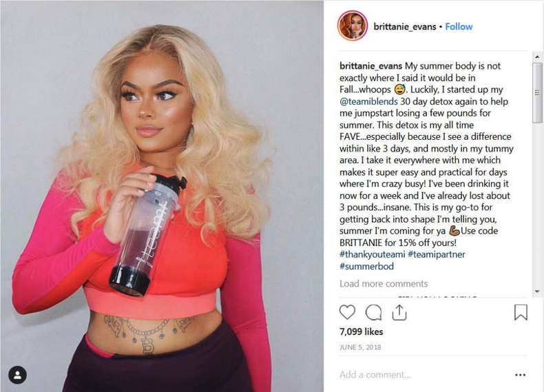The width and height of the screenshot is (544, 392).
Task: Load more comments
Action: (384, 284)
